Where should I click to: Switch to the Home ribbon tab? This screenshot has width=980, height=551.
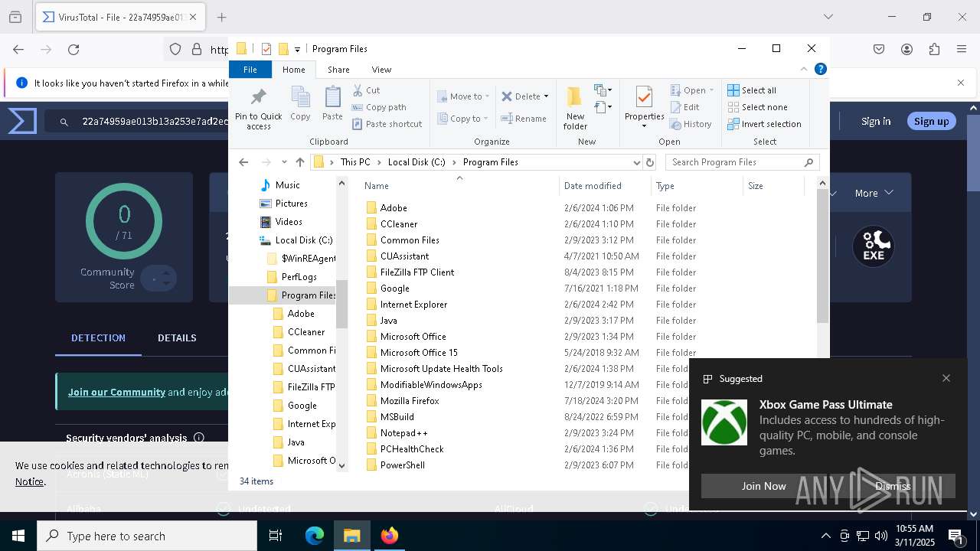pyautogui.click(x=294, y=70)
